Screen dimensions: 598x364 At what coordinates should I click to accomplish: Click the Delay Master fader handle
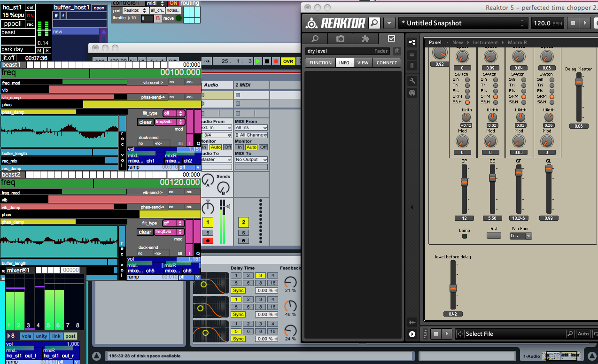click(579, 82)
